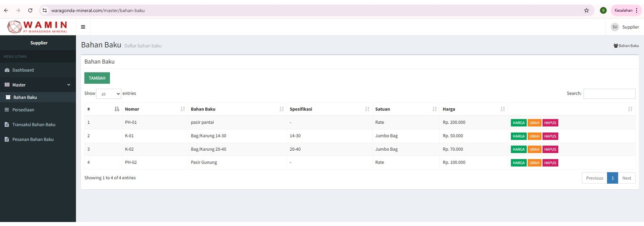The image size is (644, 226).
Task: Click the browser address bar URL
Action: 98,10
